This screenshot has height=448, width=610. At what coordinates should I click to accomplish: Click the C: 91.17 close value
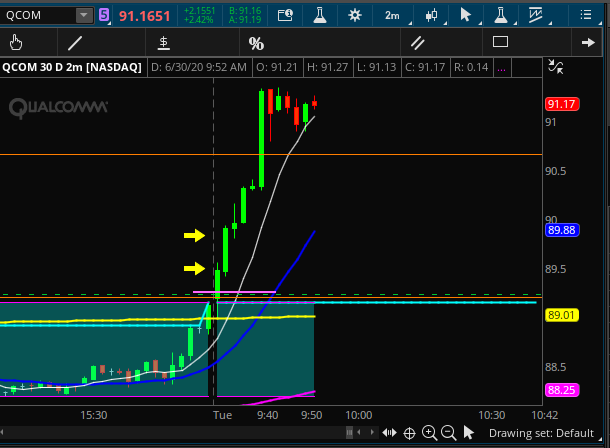point(425,68)
